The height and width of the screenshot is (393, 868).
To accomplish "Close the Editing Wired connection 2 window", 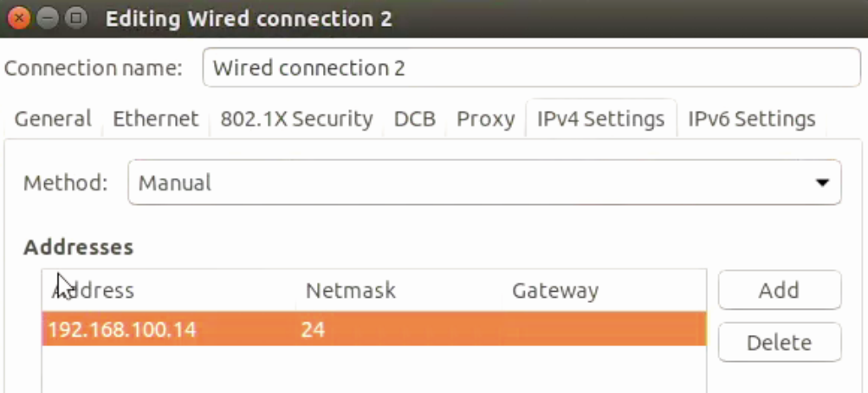I will pos(19,18).
